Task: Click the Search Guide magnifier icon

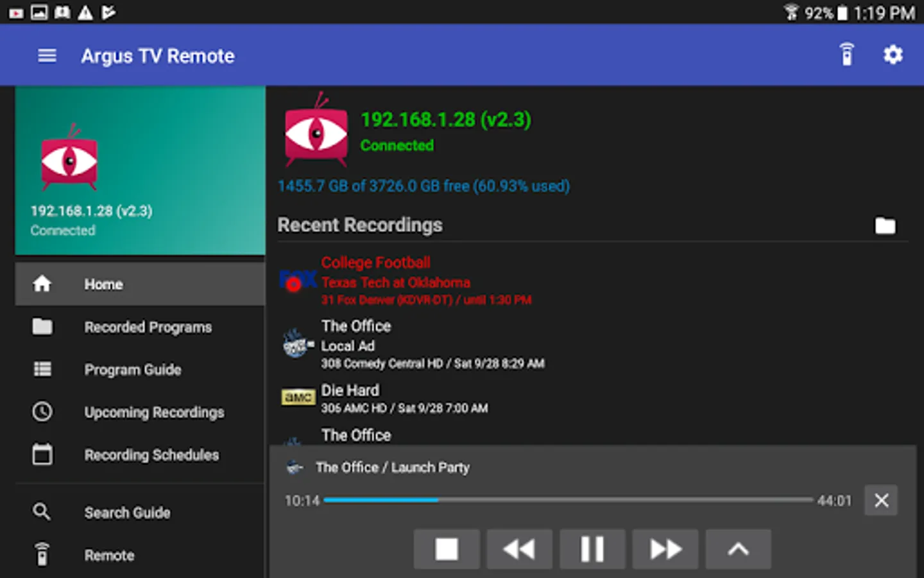Action: [42, 512]
